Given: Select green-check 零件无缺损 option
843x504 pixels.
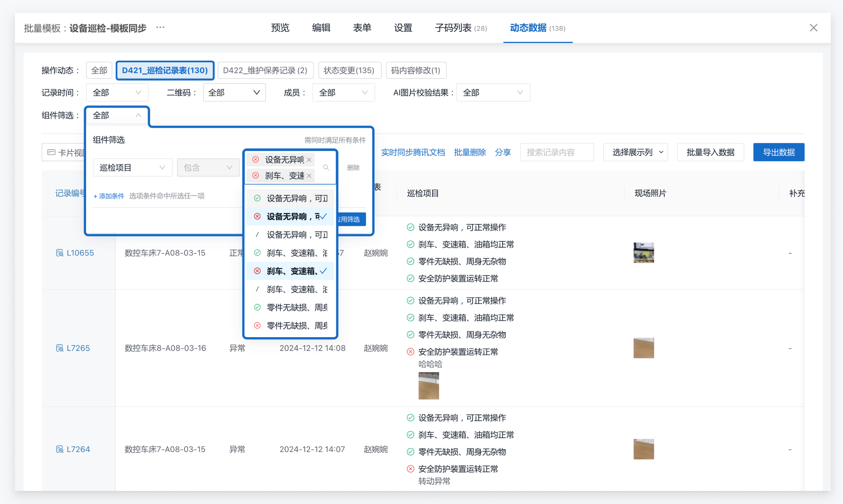Looking at the screenshot, I should (x=290, y=307).
